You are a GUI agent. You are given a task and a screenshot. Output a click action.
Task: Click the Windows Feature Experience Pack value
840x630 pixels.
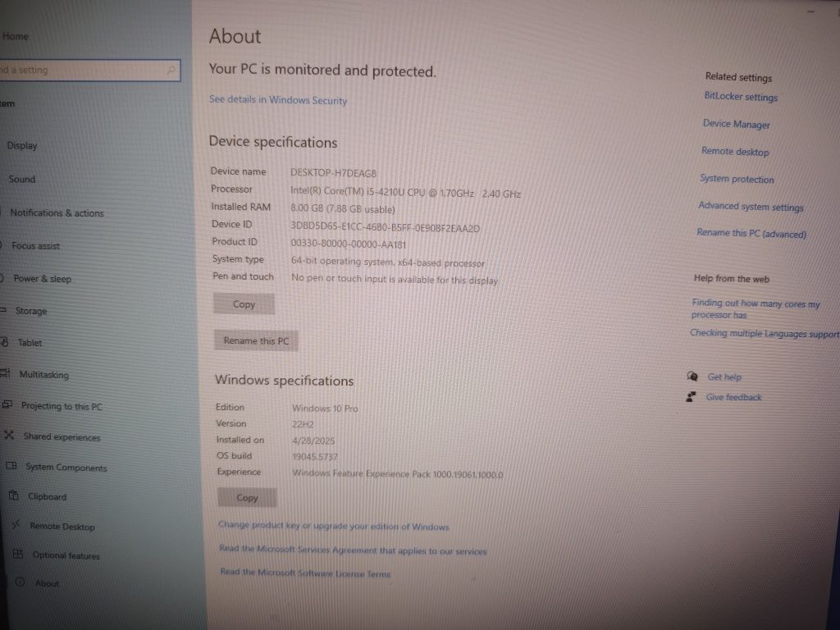(x=398, y=474)
